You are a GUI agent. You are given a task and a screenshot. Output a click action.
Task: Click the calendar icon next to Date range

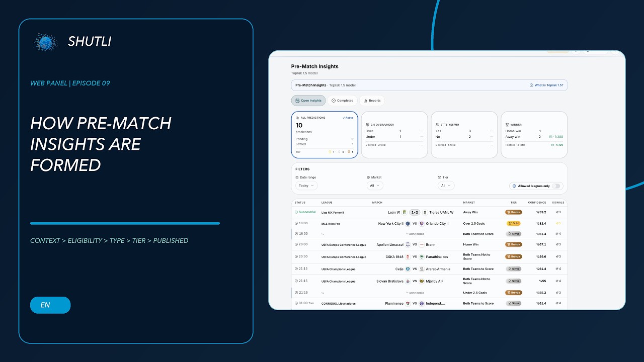tap(297, 177)
